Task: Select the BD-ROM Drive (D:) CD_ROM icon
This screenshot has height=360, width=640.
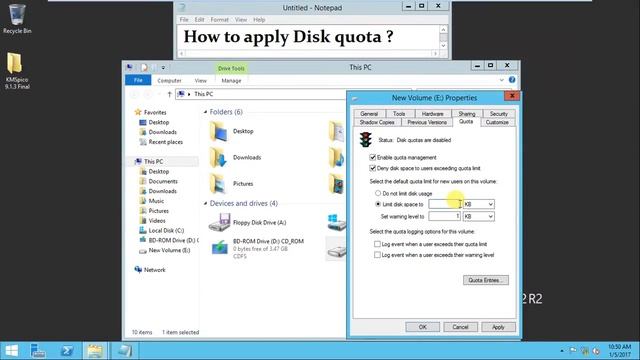Action: pos(220,247)
